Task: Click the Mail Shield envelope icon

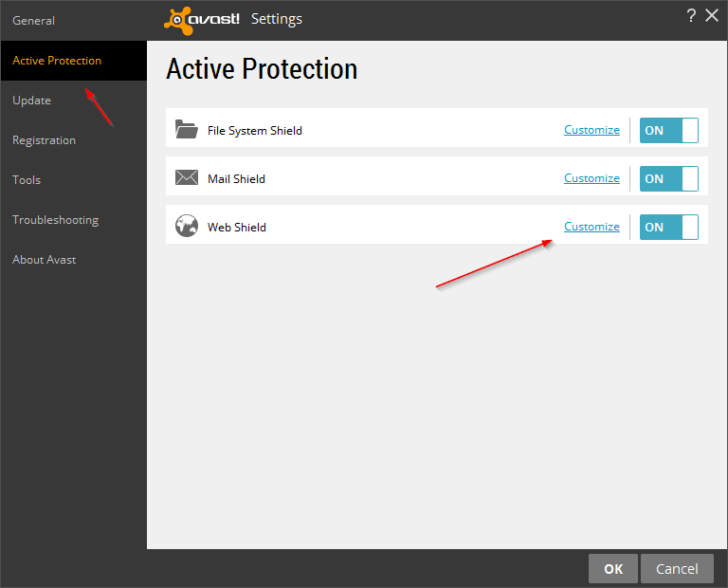Action: [186, 178]
